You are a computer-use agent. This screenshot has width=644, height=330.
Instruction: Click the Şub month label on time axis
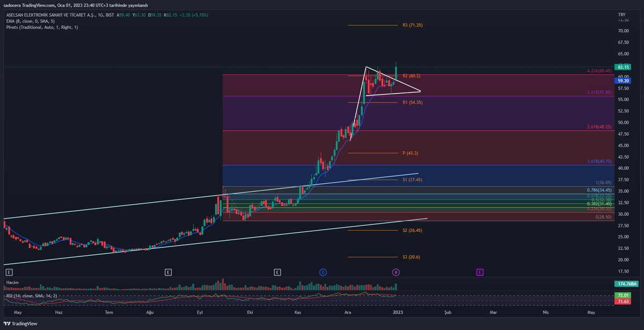coord(447,312)
